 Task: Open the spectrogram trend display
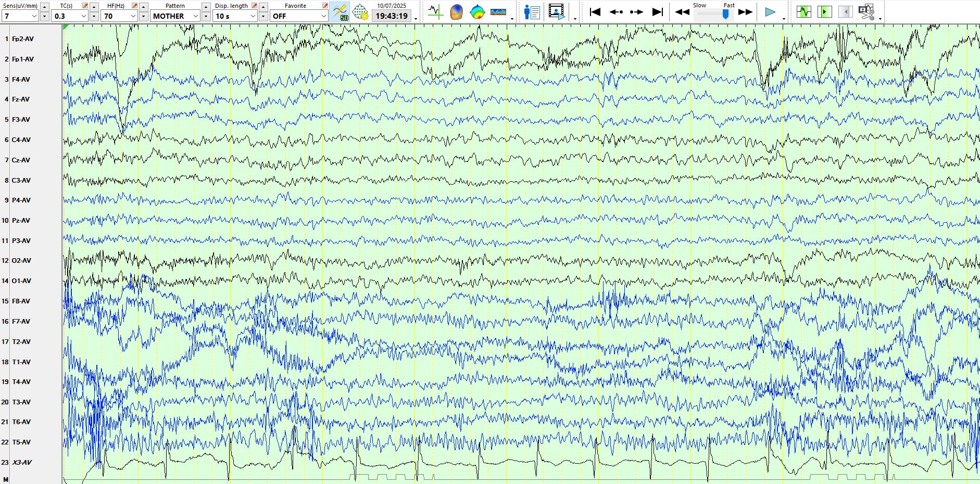[498, 11]
